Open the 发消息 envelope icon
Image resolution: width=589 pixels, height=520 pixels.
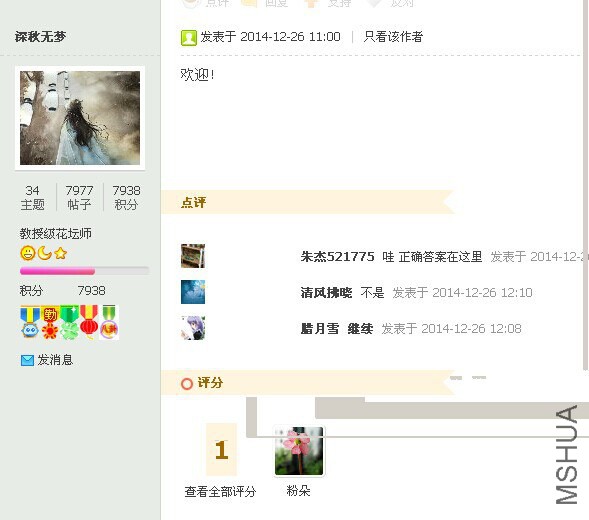point(27,360)
